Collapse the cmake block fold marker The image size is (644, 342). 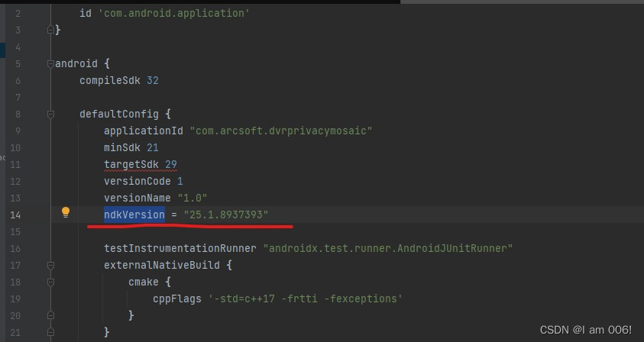50,282
